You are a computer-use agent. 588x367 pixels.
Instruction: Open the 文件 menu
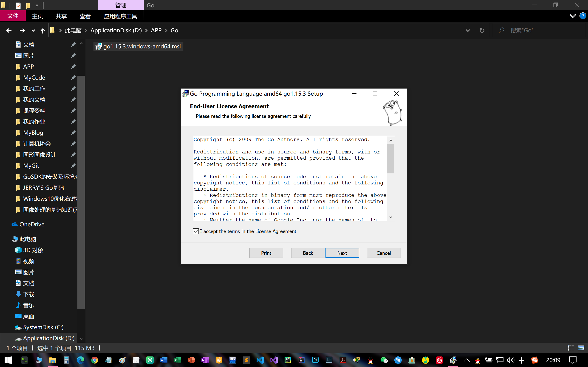point(13,16)
